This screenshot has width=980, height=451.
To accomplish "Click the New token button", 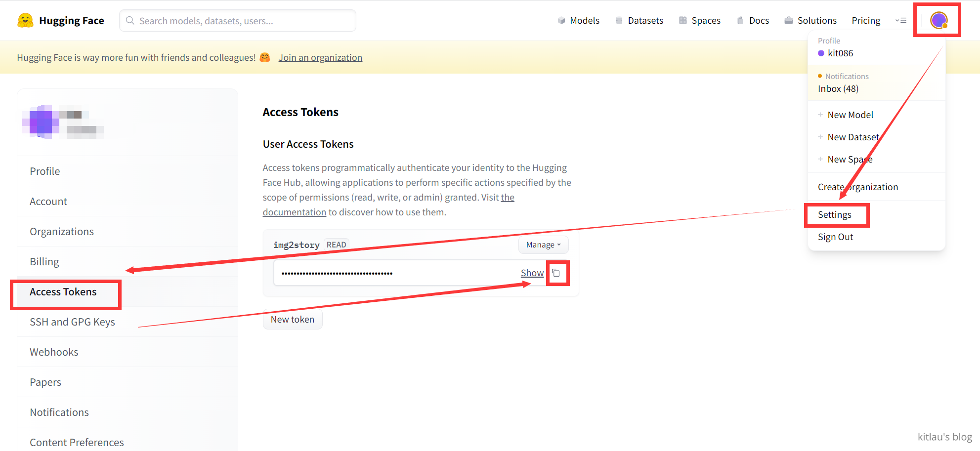I will pyautogui.click(x=292, y=319).
